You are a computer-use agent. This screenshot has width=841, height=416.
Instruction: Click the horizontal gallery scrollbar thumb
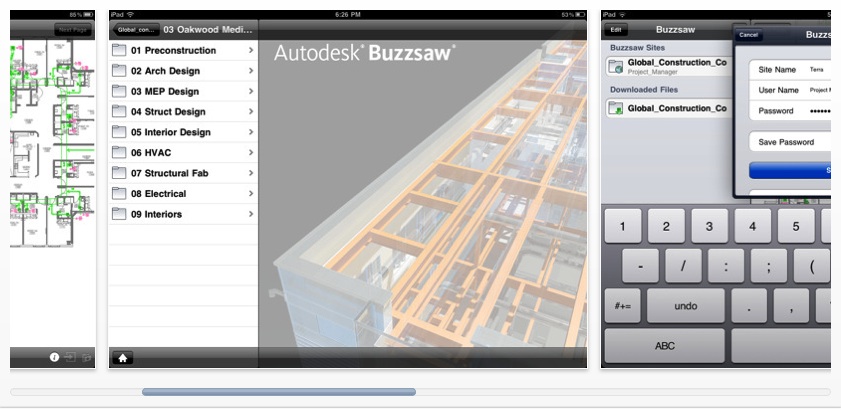279,392
